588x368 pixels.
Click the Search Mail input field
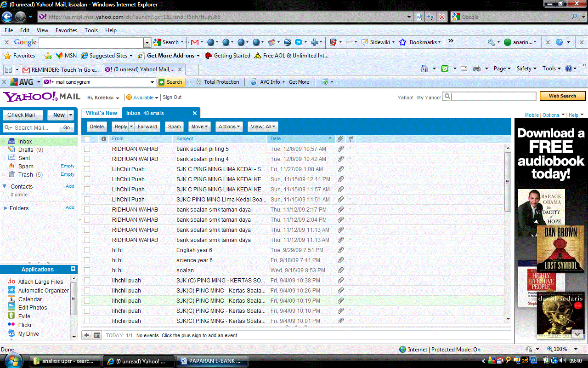[x=31, y=127]
